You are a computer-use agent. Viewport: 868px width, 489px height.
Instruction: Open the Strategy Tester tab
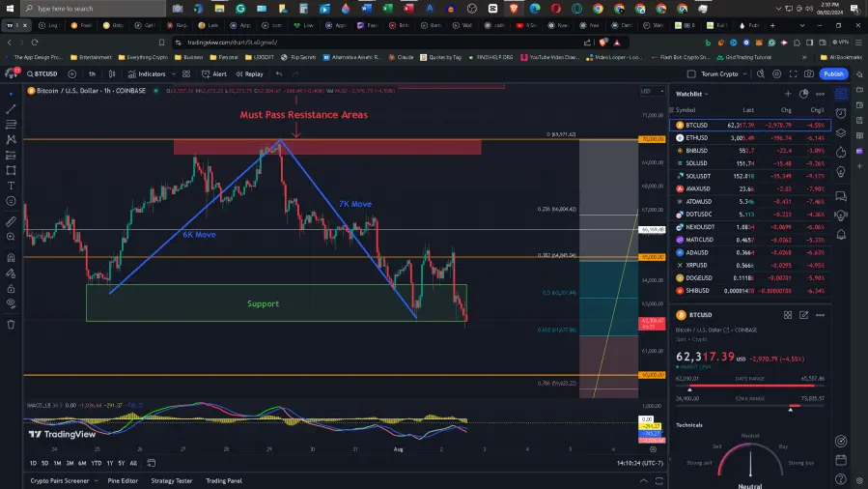172,480
